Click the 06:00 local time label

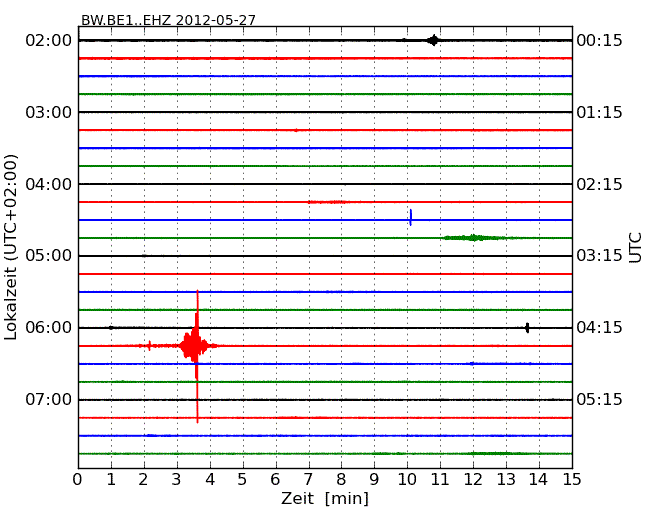(49, 328)
